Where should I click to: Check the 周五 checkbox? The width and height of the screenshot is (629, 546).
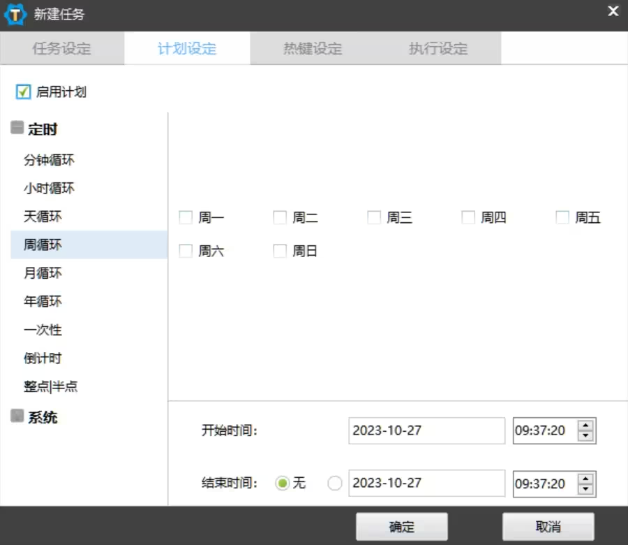click(x=562, y=217)
